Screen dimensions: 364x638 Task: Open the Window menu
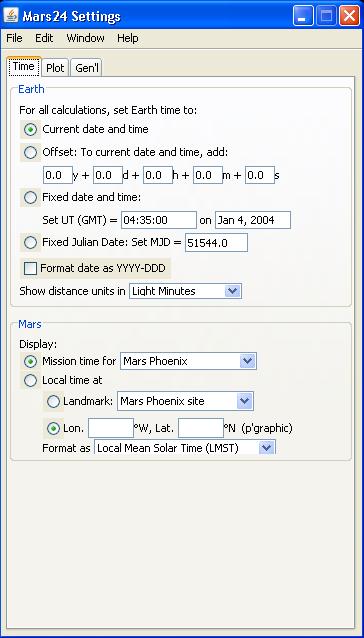click(x=85, y=38)
